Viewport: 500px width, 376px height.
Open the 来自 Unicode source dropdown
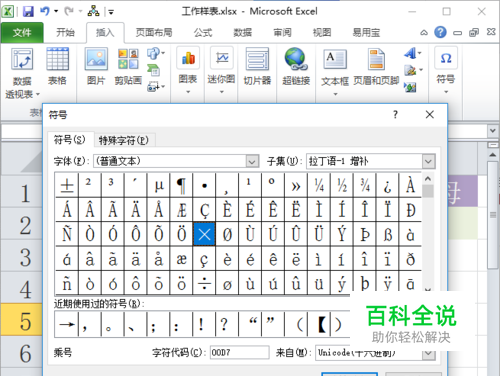pos(429,354)
